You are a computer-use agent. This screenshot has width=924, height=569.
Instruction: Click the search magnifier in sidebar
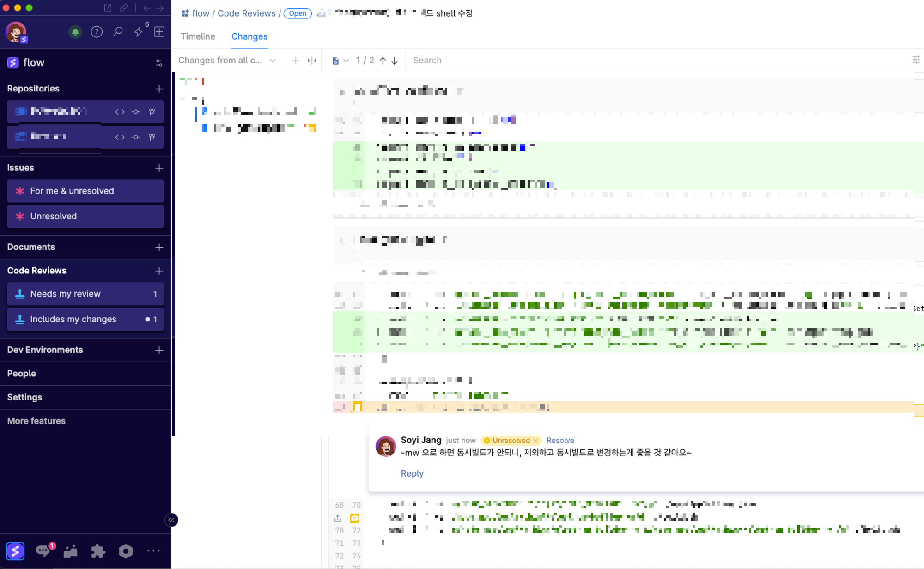coord(118,32)
